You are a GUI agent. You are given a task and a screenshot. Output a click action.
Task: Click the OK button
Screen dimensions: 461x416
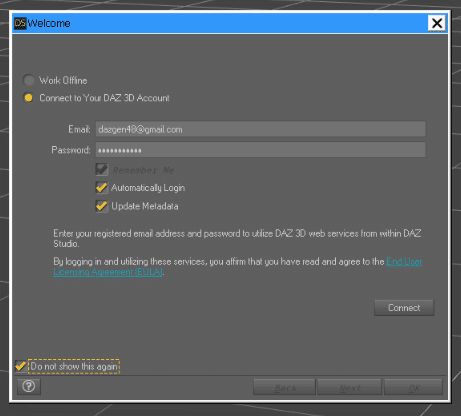(414, 387)
